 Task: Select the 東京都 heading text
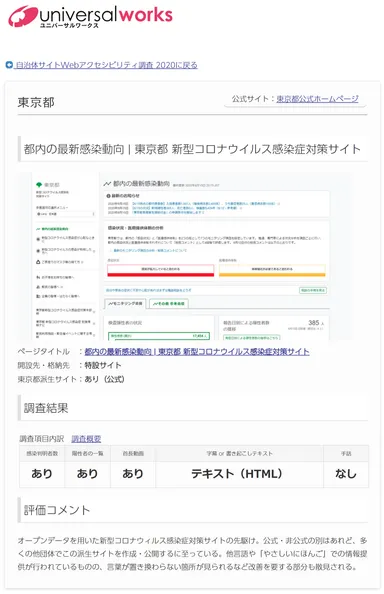pyautogui.click(x=36, y=102)
